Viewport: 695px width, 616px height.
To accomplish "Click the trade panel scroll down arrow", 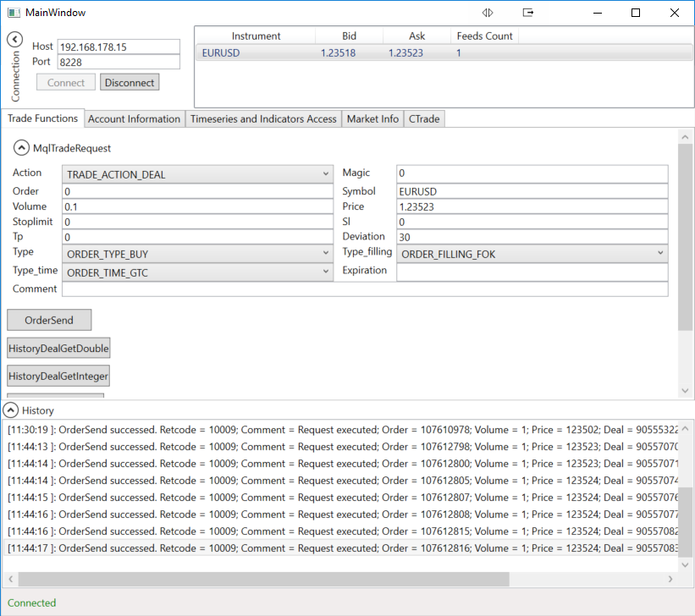I will point(685,390).
